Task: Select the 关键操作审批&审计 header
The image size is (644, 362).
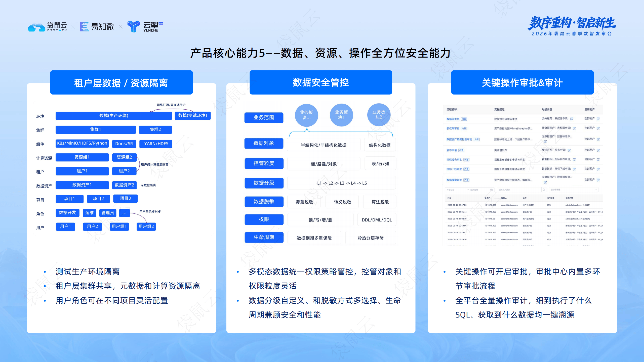Action: (x=522, y=82)
